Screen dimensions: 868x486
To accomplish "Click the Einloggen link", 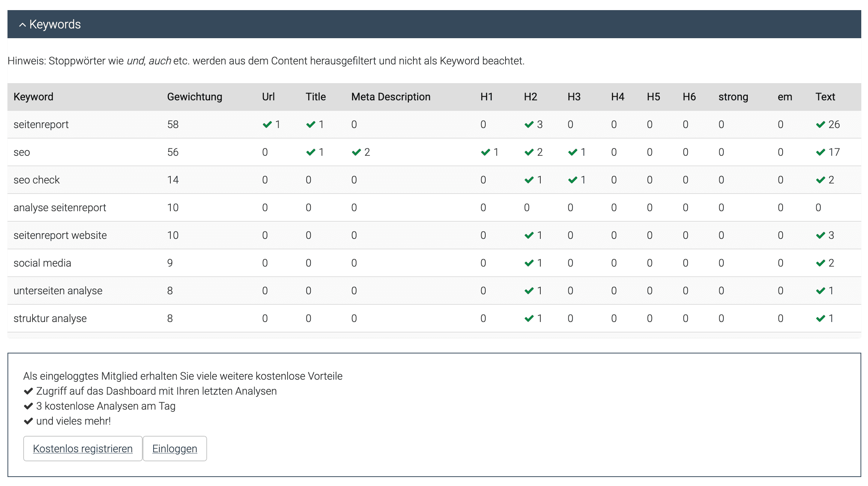I will tap(174, 449).
